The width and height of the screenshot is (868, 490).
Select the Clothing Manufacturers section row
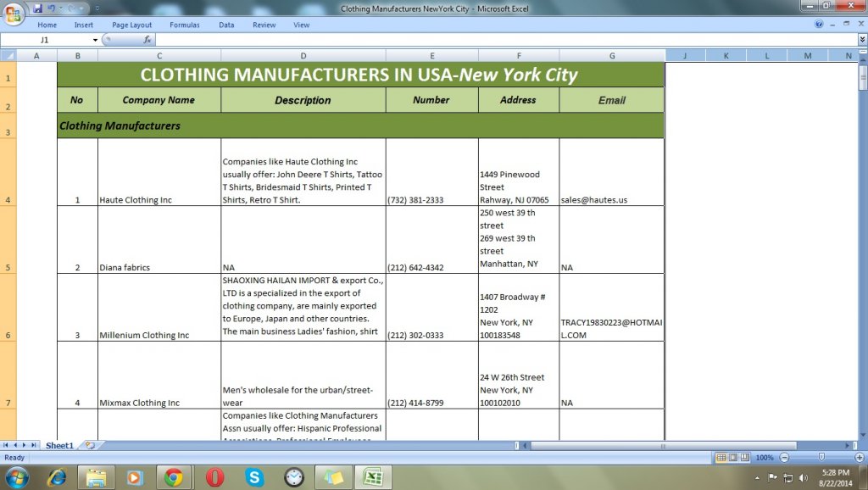(x=360, y=125)
